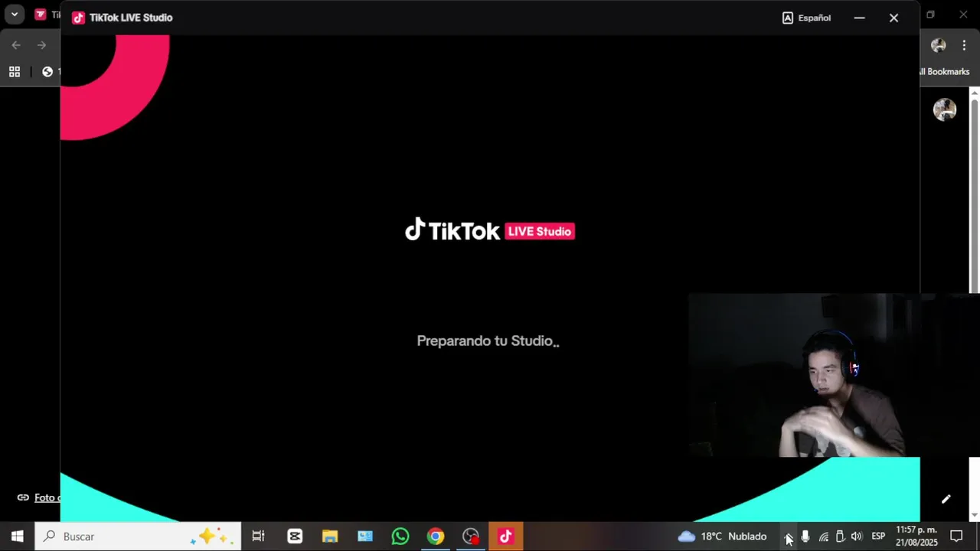Open the screen recorder app on taskbar
The image size is (980, 551).
tap(471, 536)
